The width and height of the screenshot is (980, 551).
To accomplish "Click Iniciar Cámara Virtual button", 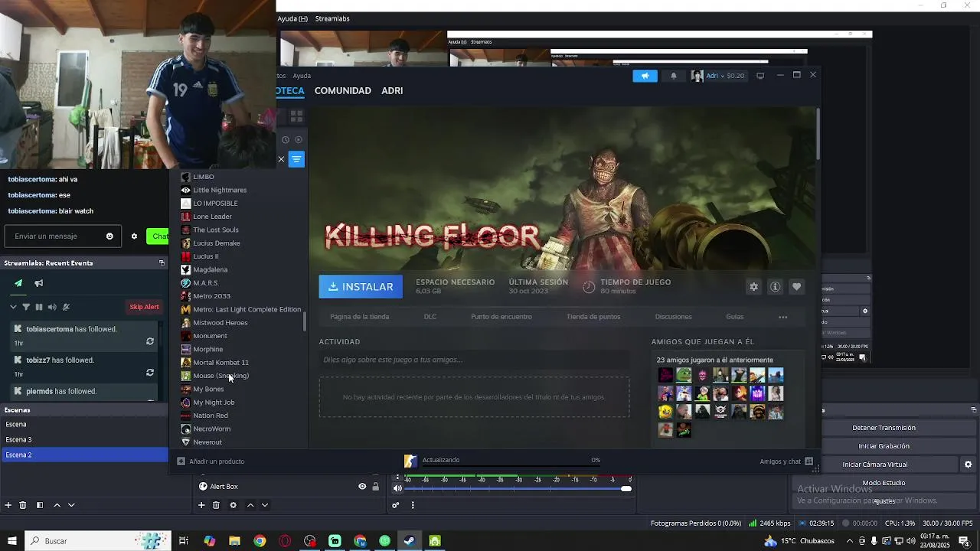I will tap(875, 465).
